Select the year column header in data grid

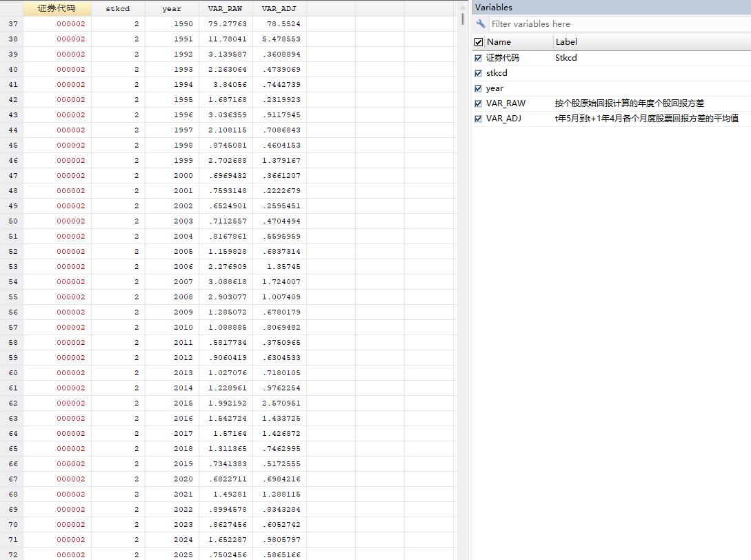tap(172, 9)
